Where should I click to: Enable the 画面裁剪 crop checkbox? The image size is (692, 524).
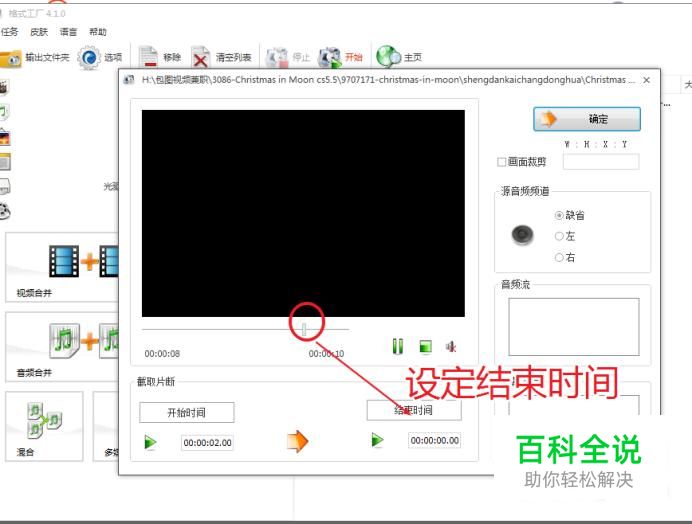pyautogui.click(x=502, y=162)
